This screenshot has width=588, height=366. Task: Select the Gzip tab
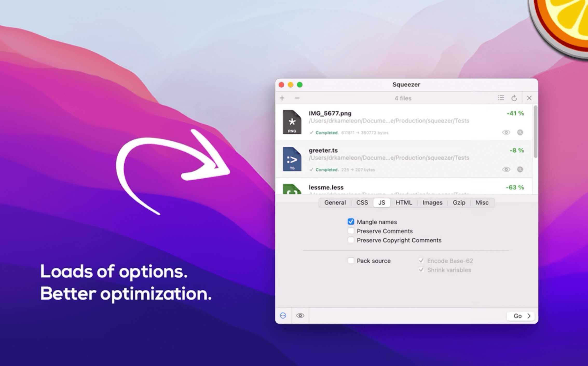(459, 202)
